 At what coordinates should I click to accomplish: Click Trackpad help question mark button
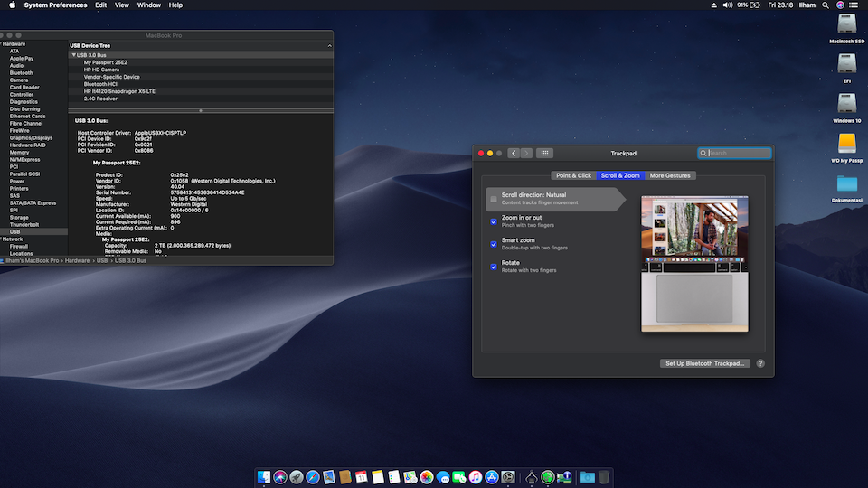pos(760,363)
